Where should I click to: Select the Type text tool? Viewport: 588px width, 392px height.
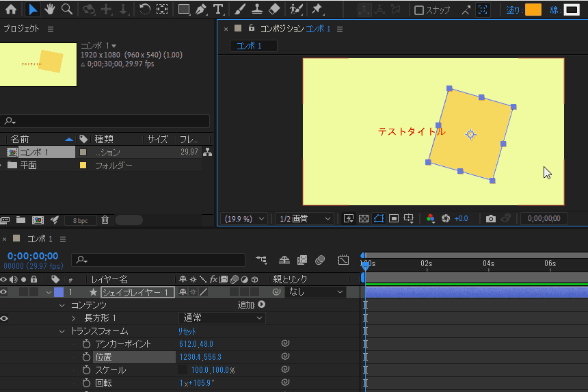(x=218, y=9)
